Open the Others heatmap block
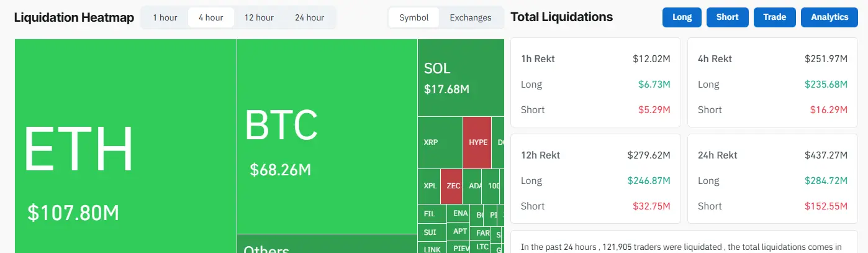The height and width of the screenshot is (253, 868). (x=326, y=244)
